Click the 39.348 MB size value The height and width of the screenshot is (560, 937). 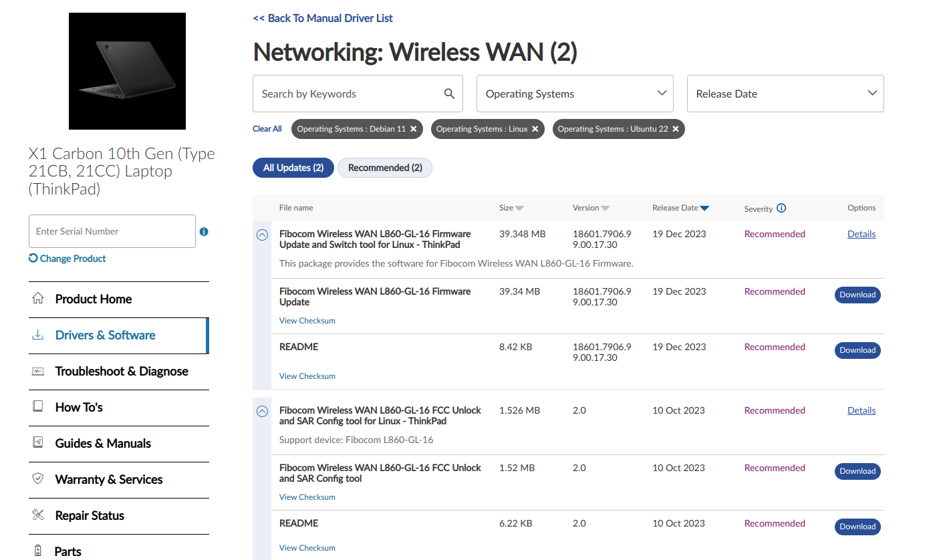[x=523, y=234]
